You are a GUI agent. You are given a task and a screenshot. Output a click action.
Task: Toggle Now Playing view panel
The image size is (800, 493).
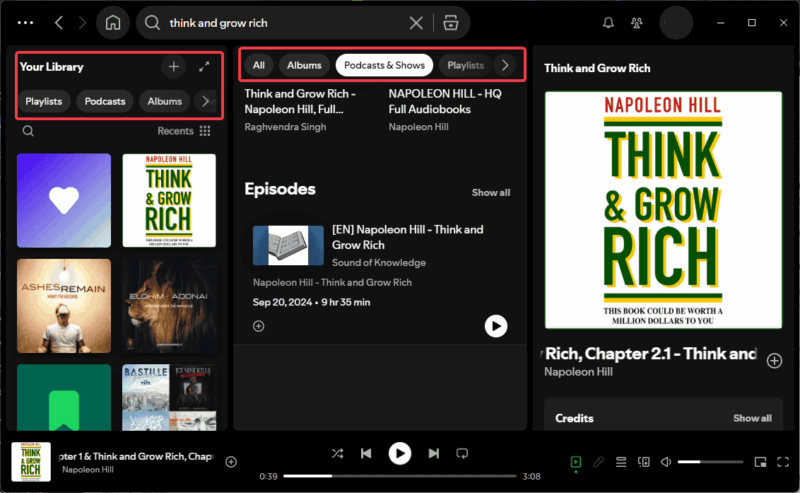576,462
